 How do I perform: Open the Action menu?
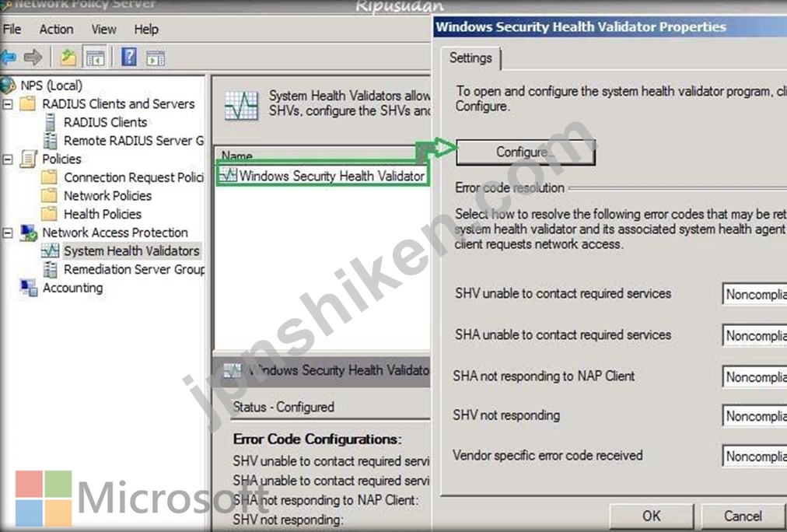[56, 30]
